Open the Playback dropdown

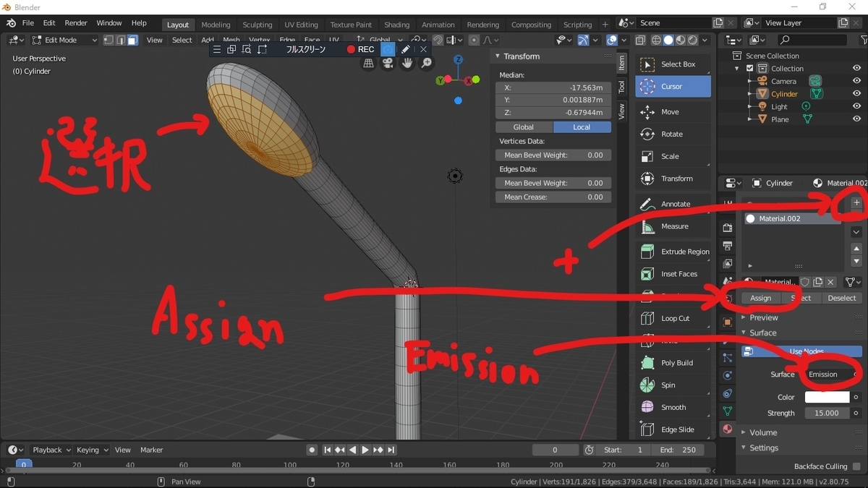coord(51,450)
